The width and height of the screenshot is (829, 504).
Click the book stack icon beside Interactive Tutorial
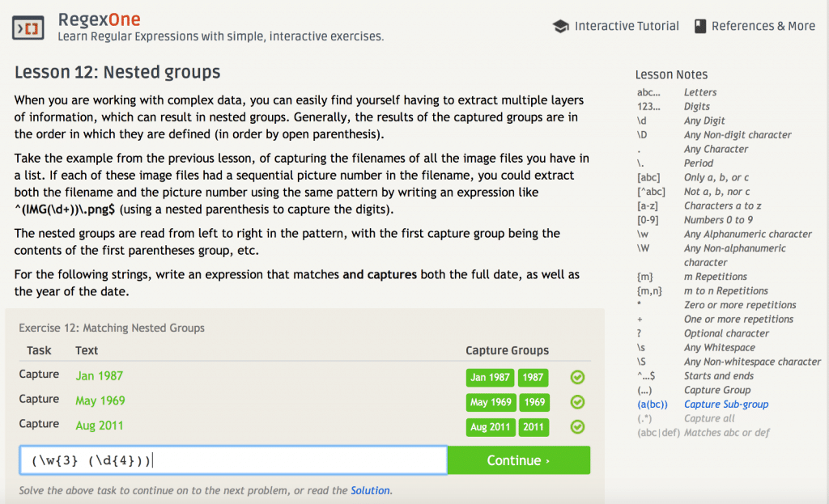click(560, 25)
